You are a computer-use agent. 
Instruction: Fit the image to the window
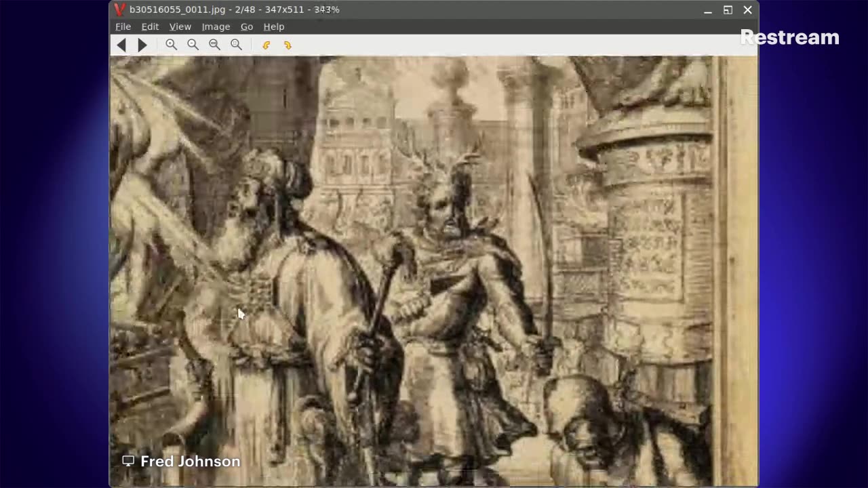[x=237, y=45]
